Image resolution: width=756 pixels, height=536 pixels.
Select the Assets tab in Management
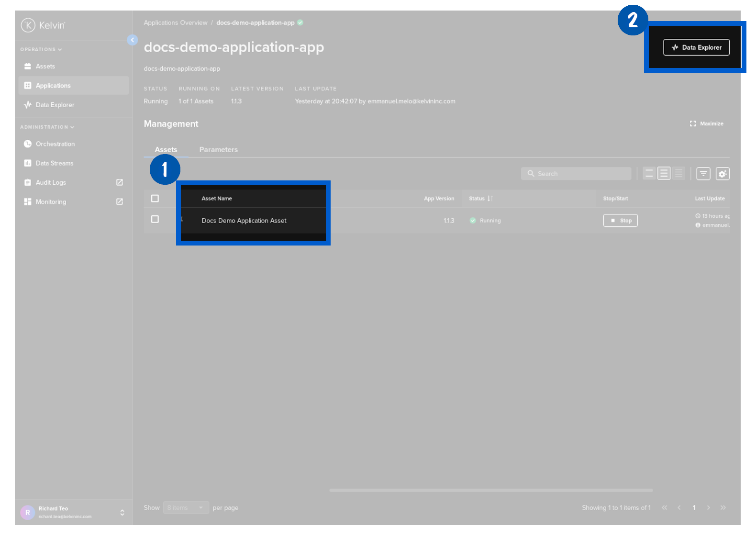pyautogui.click(x=166, y=150)
